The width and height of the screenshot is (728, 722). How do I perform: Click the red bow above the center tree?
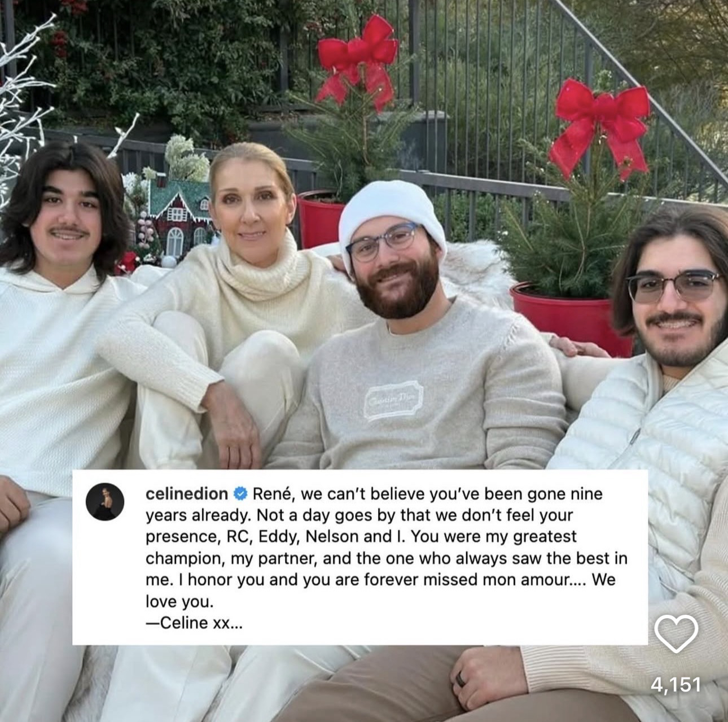pos(358,60)
